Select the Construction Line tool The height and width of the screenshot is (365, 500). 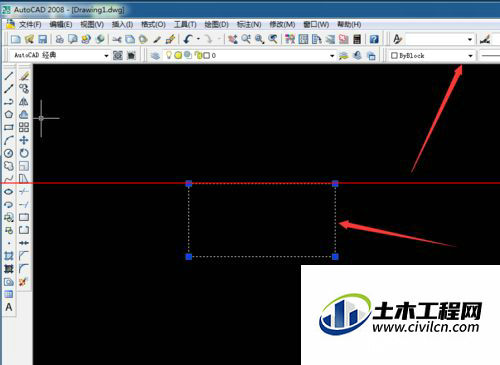[x=9, y=89]
